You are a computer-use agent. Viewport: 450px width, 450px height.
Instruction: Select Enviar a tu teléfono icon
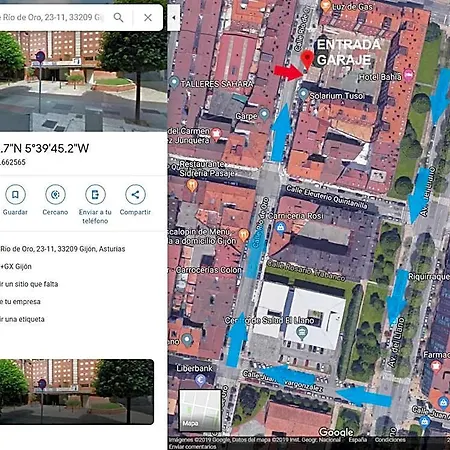pyautogui.click(x=95, y=194)
